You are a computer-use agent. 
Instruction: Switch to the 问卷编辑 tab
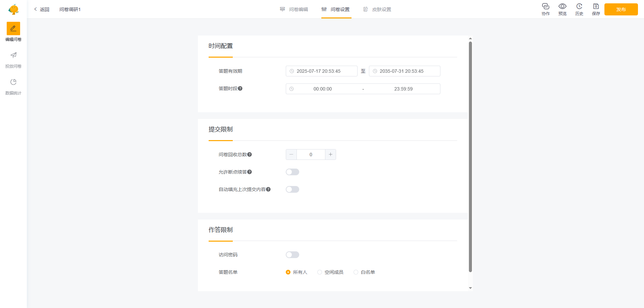[294, 9]
